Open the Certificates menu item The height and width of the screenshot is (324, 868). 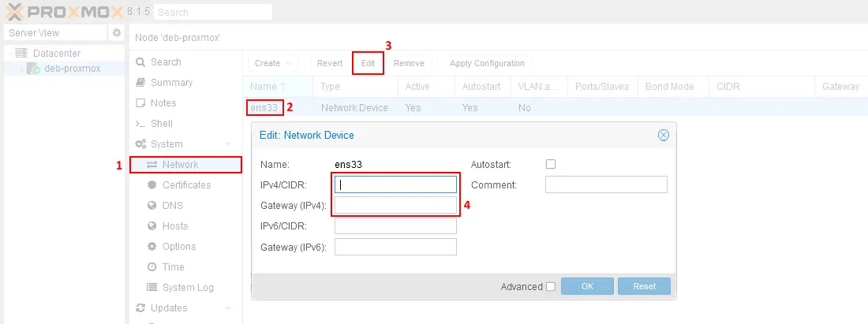click(x=185, y=184)
